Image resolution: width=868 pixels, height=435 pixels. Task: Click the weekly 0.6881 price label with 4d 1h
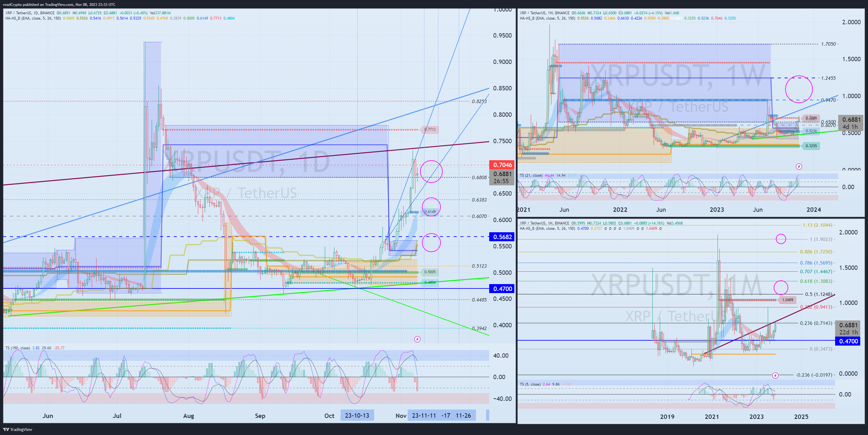point(851,123)
